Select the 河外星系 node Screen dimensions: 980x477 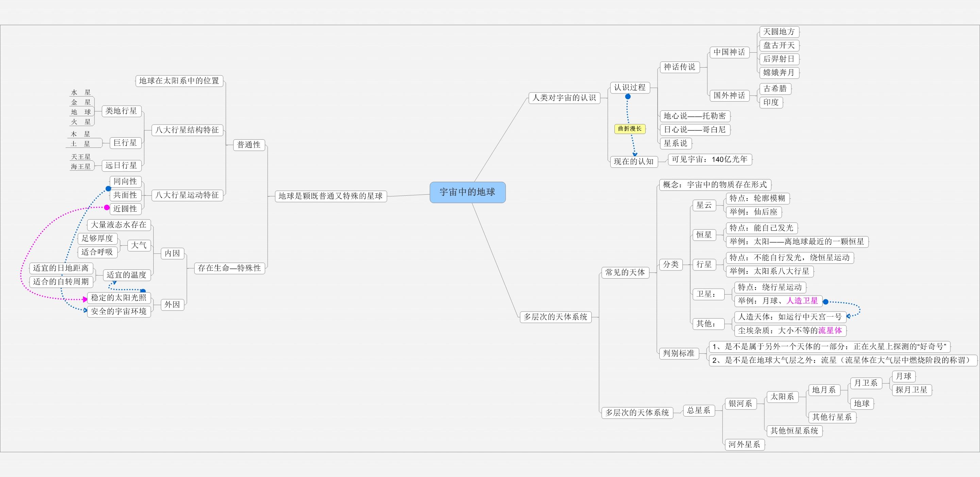coord(744,445)
